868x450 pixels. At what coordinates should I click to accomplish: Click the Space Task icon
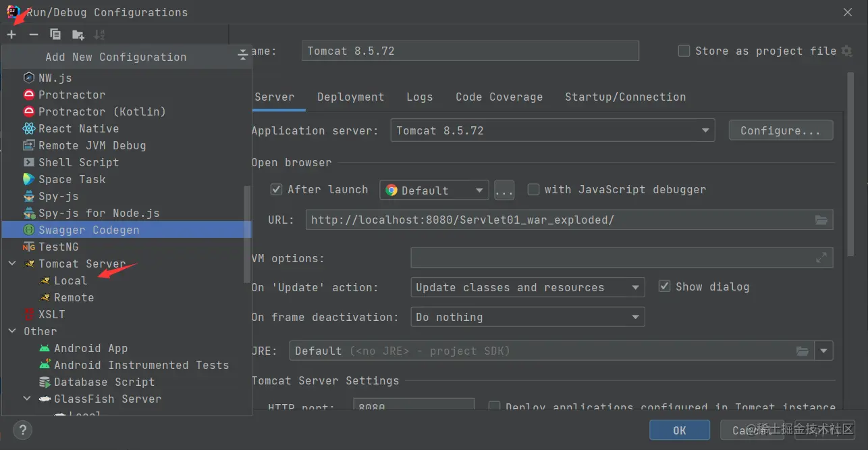pyautogui.click(x=29, y=179)
